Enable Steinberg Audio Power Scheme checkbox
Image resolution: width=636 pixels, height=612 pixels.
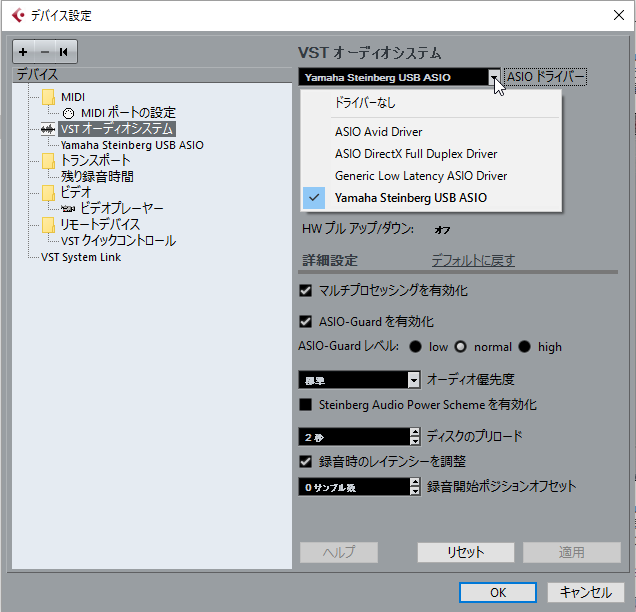click(x=306, y=405)
